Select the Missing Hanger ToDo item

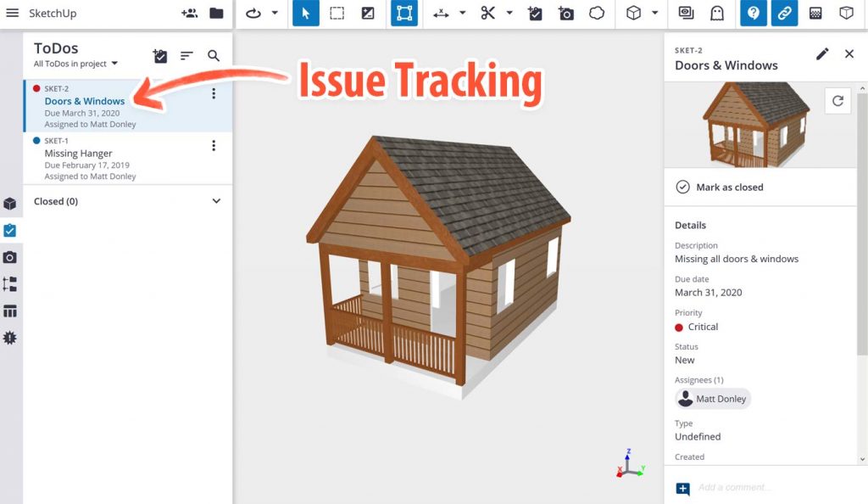79,154
